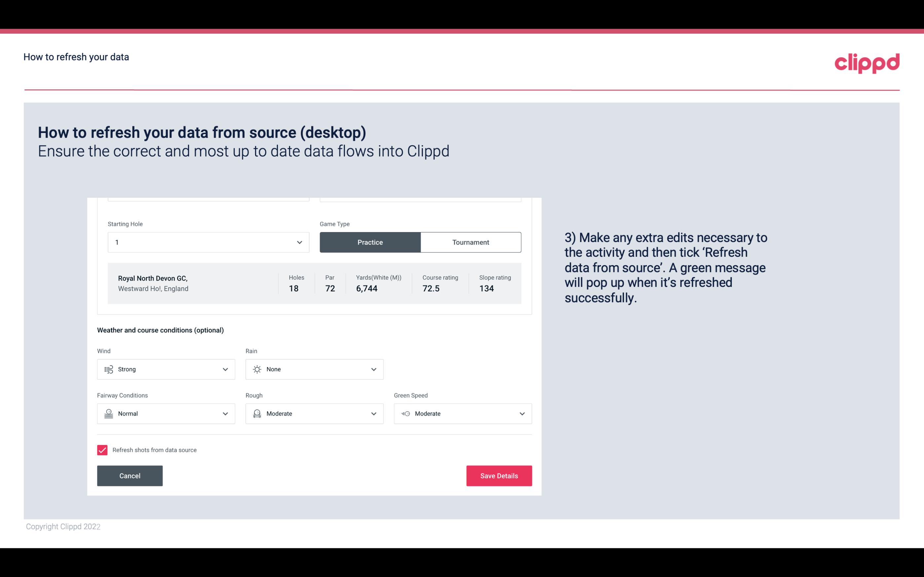924x577 pixels.
Task: Expand the Starting Hole dropdown
Action: [298, 242]
